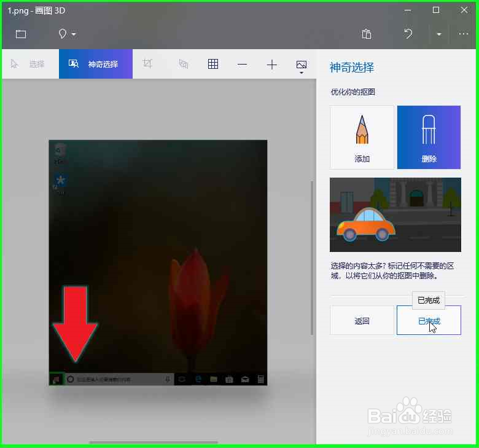Open the more options ellipsis menu
Viewport: 479px width, 448px height.
(x=464, y=34)
